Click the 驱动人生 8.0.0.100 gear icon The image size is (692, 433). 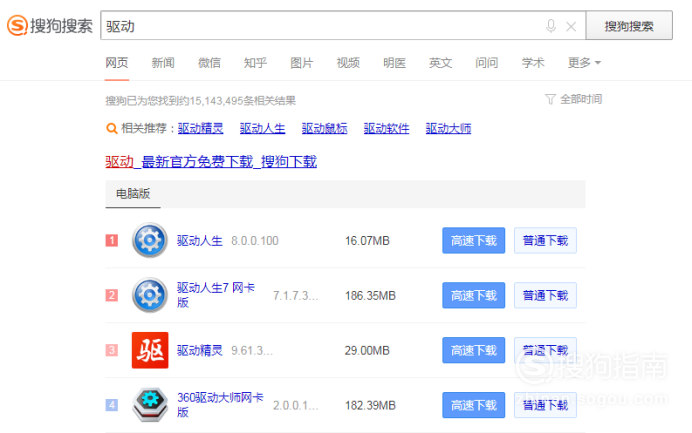[x=150, y=240]
